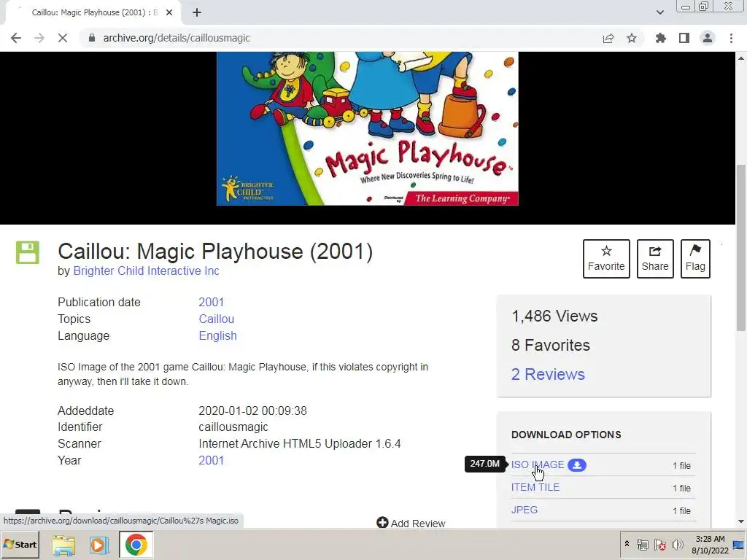The width and height of the screenshot is (747, 560).
Task: Close the Caillou: Magic Playhouse tab
Action: [x=169, y=12]
